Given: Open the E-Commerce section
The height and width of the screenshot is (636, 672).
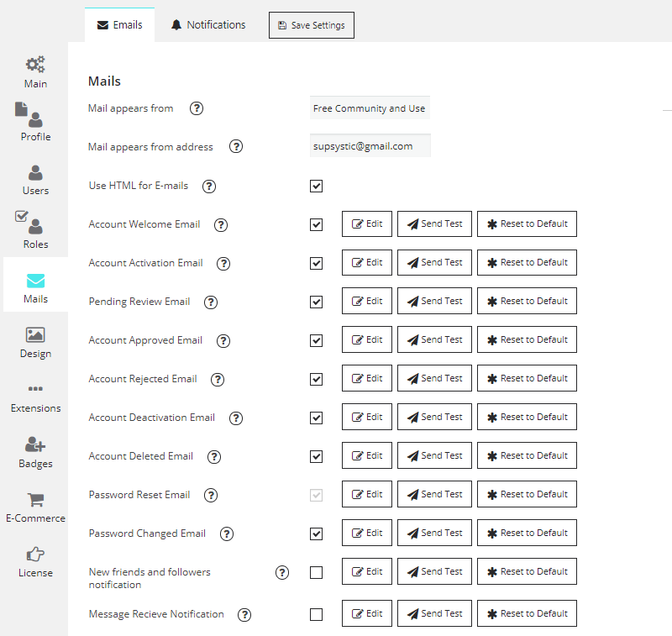Looking at the screenshot, I should click(35, 507).
